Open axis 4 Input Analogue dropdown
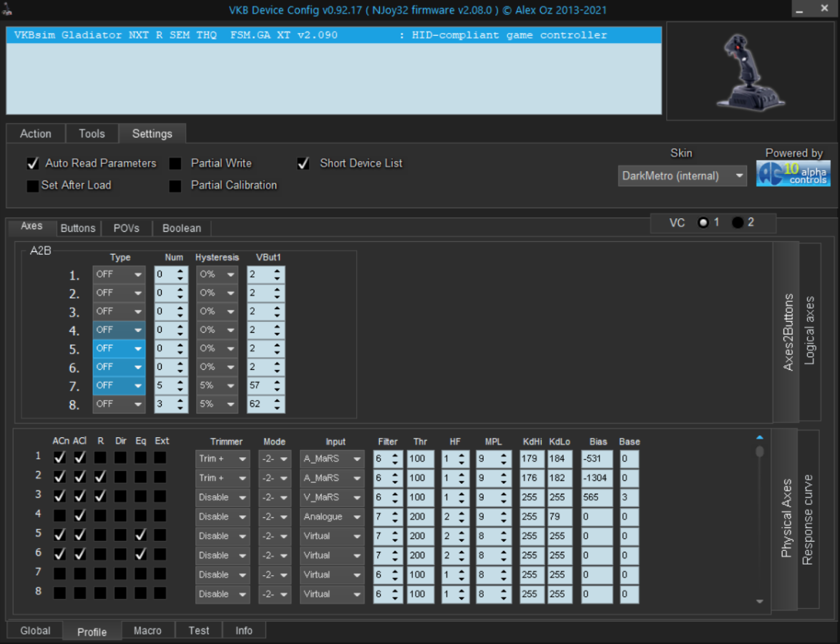The width and height of the screenshot is (840, 644). [x=332, y=517]
